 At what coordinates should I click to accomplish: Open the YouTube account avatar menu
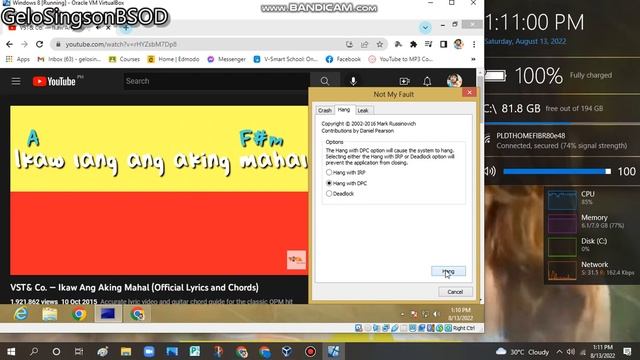[454, 81]
